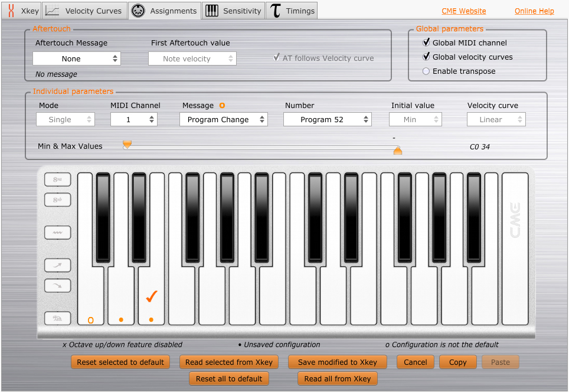Switch to the Sensitivity tab
The width and height of the screenshot is (569, 392).
[233, 10]
